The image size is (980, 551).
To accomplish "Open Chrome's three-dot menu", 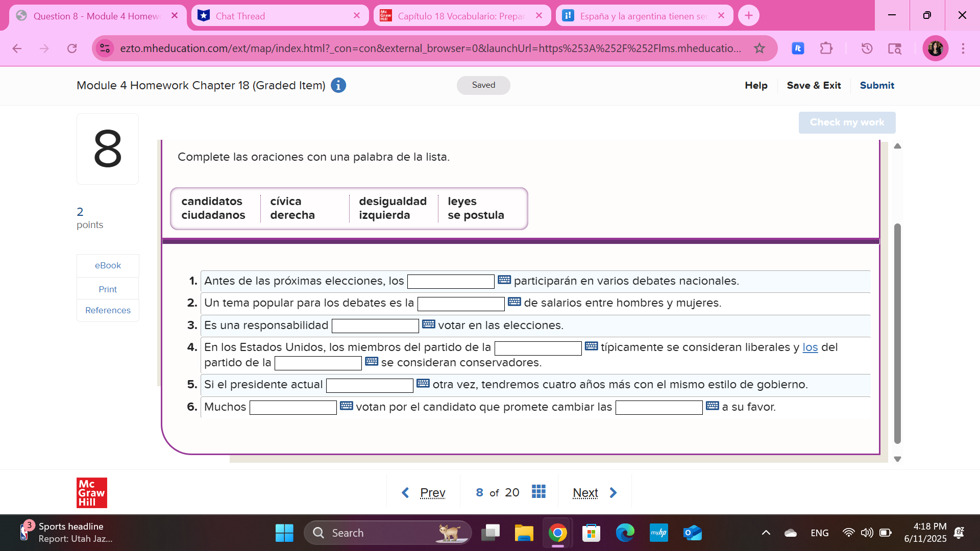I will pyautogui.click(x=963, y=48).
